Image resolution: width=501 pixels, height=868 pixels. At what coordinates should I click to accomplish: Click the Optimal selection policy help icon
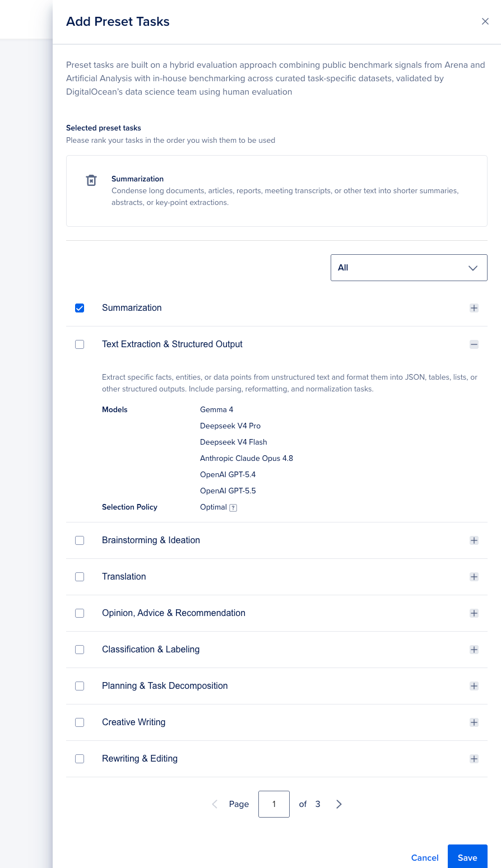(x=234, y=508)
